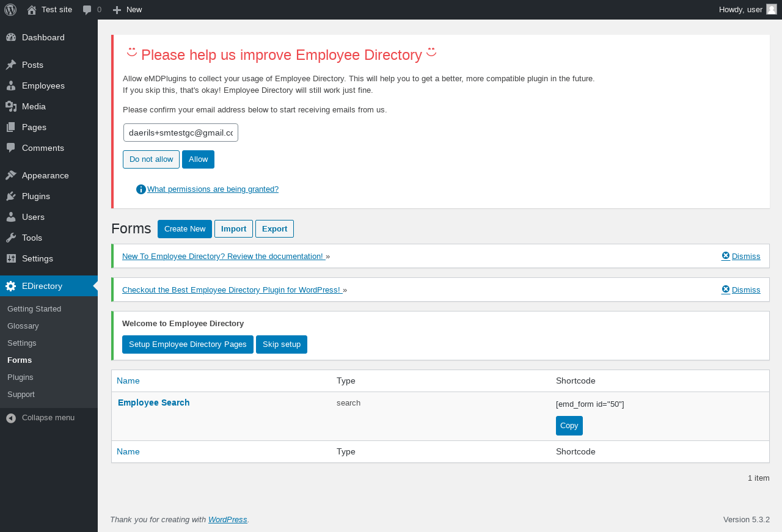
Task: Click Howdy, user account text
Action: click(x=740, y=10)
